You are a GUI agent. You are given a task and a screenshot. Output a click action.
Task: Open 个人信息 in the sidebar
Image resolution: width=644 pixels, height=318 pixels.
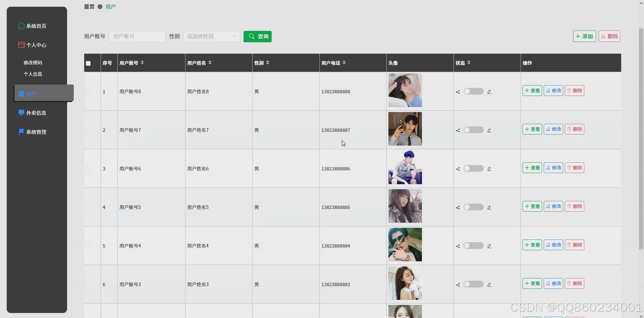coord(33,74)
